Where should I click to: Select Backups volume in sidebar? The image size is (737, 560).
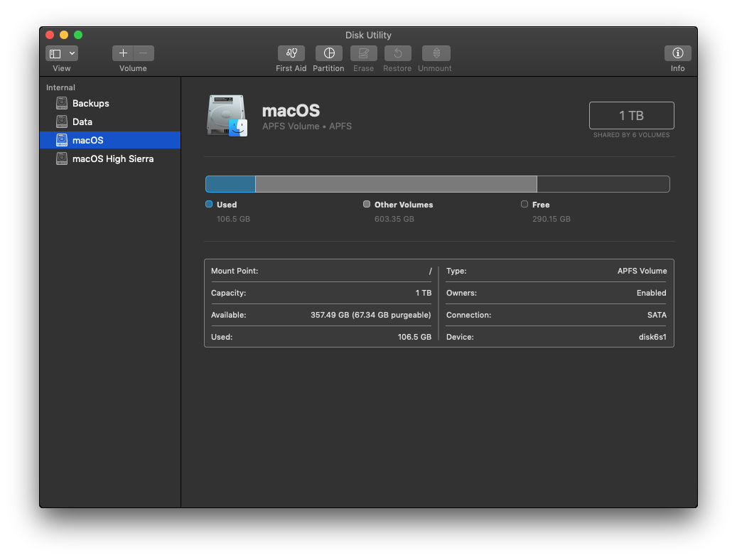90,104
